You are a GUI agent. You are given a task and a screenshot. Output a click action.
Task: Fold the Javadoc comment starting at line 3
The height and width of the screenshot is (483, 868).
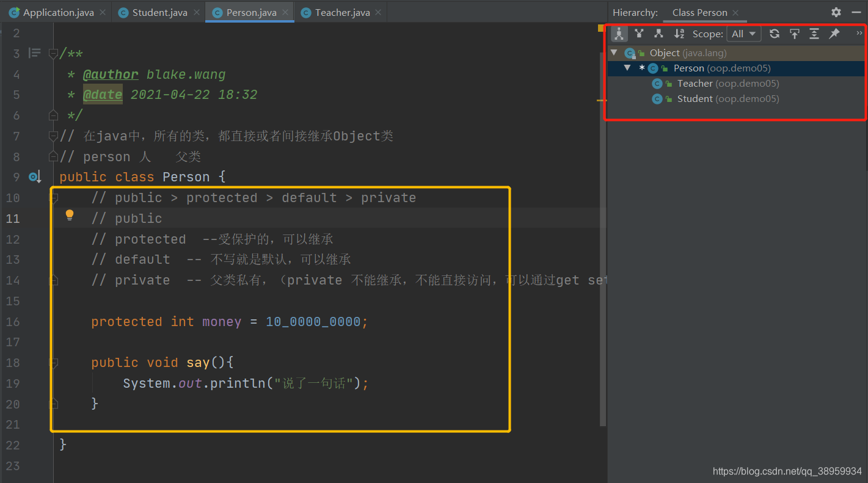[53, 54]
